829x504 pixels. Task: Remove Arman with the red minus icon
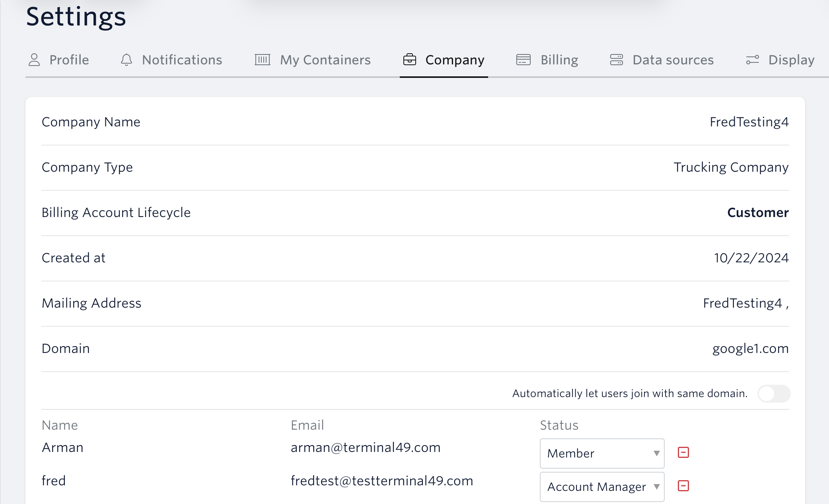point(683,452)
